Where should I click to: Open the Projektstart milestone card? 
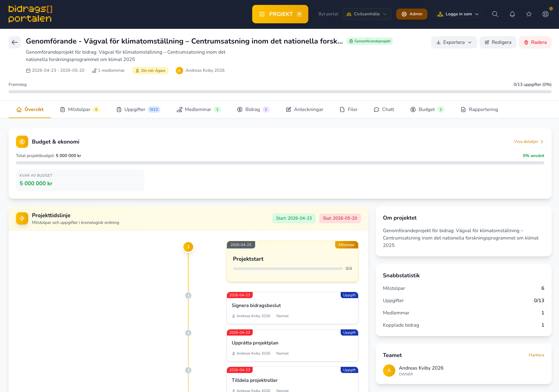[x=293, y=262]
